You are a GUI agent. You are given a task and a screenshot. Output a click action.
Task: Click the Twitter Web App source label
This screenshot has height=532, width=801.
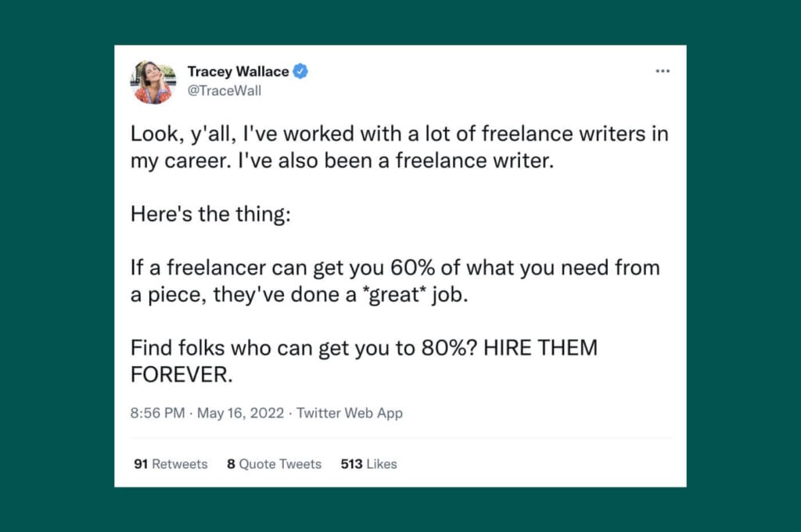(350, 413)
